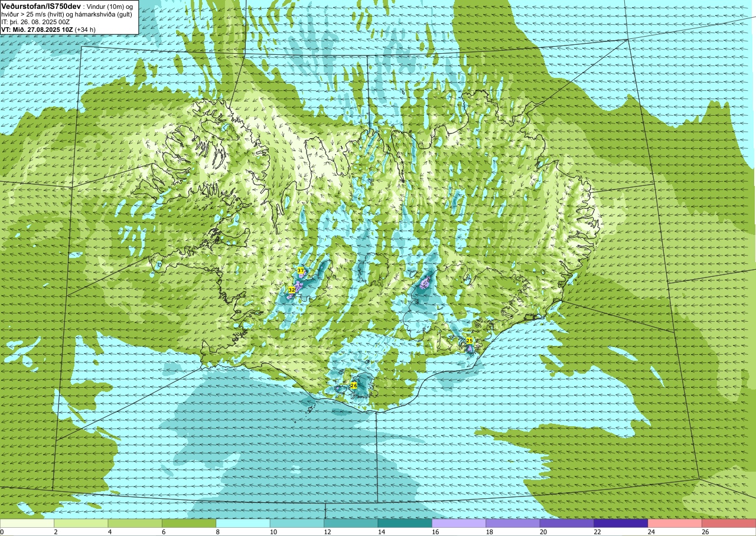Click the legend scale number 0
756x536 pixels.
pos(2,532)
